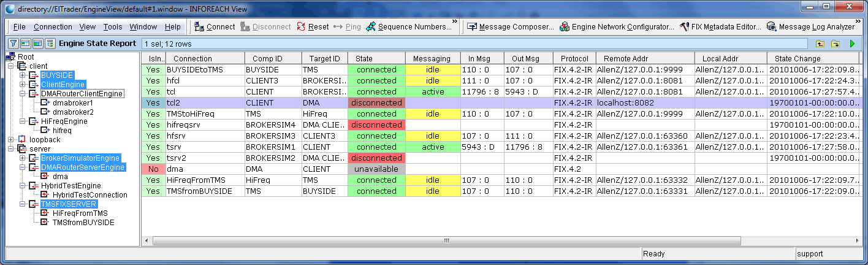Sort by the State column header
Viewport: 868px width, 265px height.
pos(376,58)
